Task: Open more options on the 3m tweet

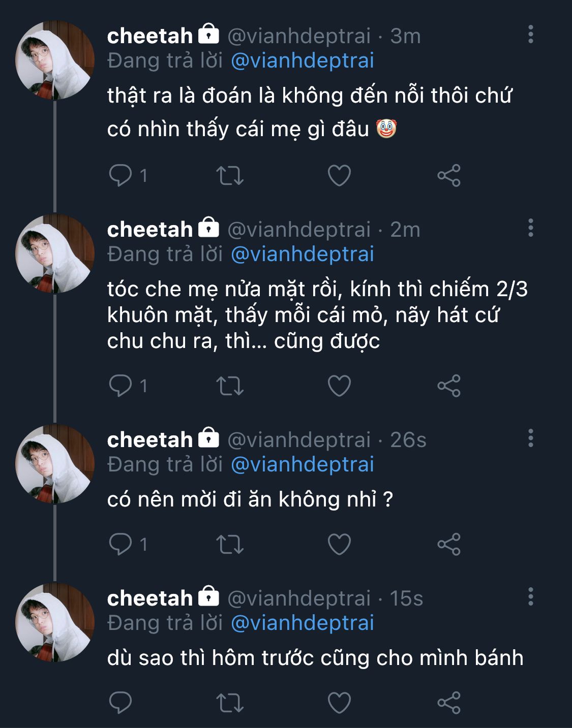Action: [531, 35]
